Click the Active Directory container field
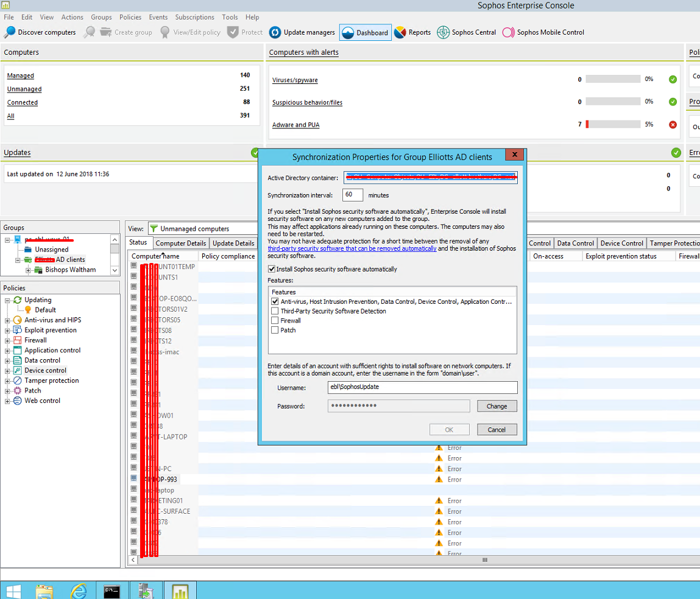 (x=430, y=178)
